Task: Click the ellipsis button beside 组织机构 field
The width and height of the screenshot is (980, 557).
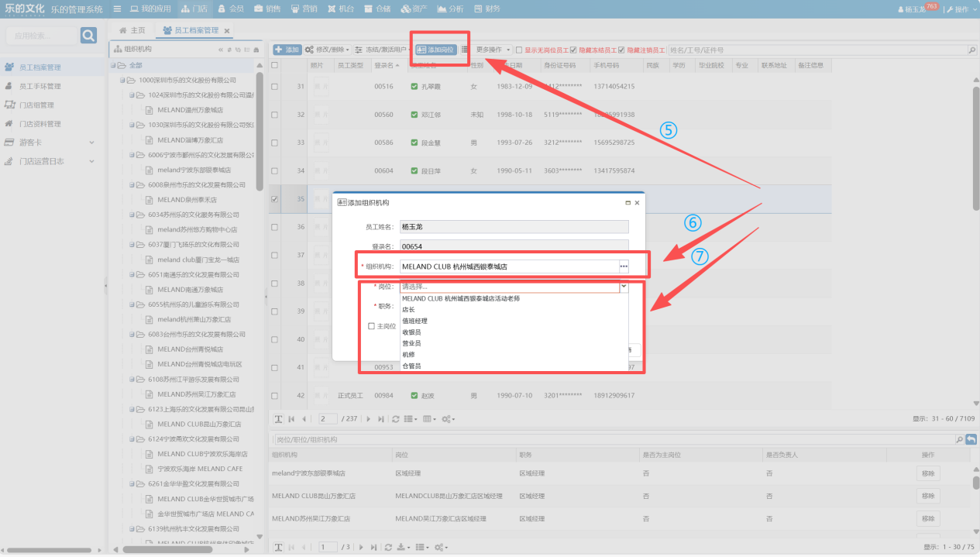Action: [624, 266]
